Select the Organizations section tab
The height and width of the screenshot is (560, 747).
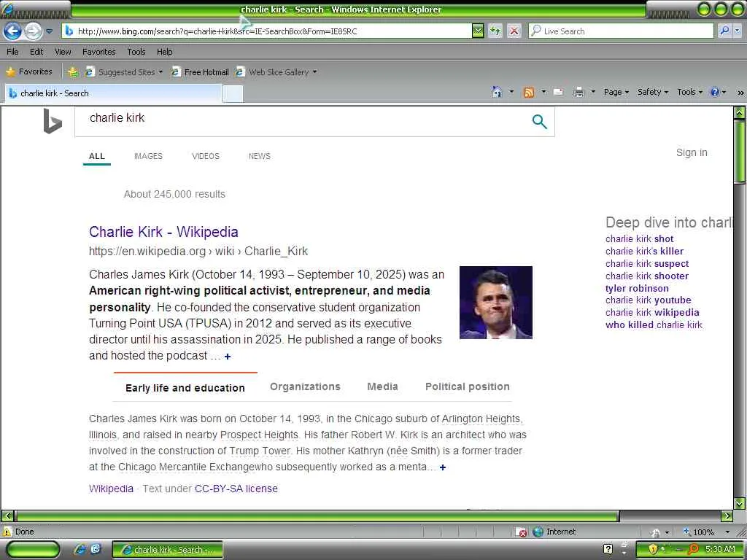(305, 386)
